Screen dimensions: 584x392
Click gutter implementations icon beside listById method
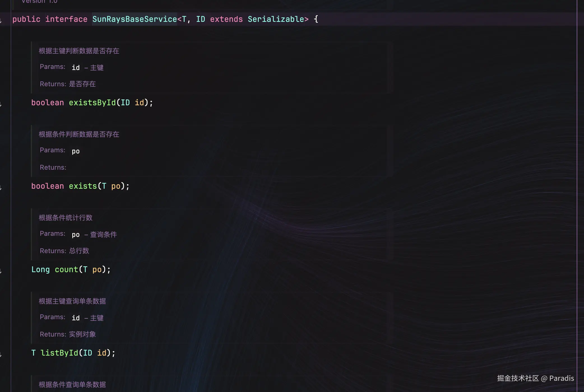point(1,354)
